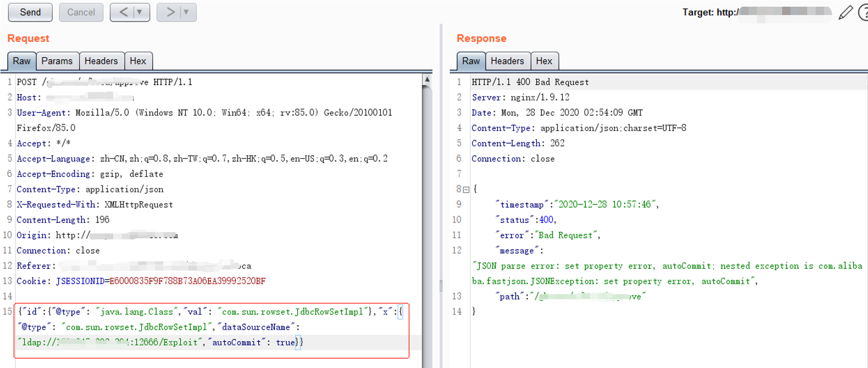Go forward to next request in history
The height and width of the screenshot is (368, 868).
pos(169,12)
